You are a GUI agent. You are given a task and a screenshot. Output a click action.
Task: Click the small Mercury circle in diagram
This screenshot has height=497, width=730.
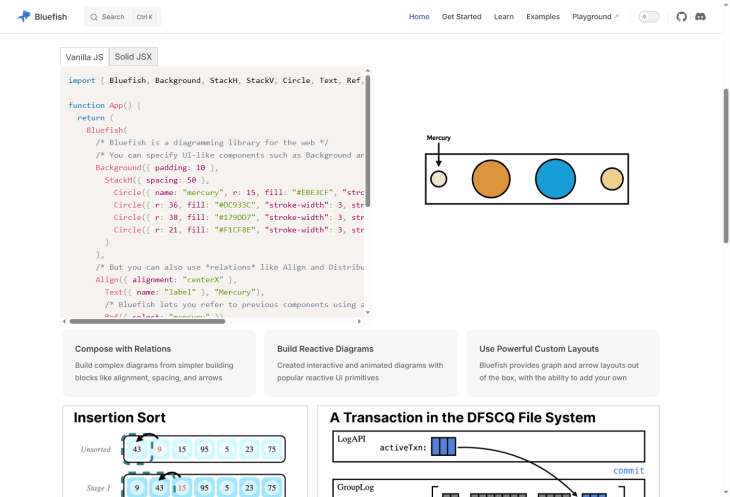click(x=439, y=179)
